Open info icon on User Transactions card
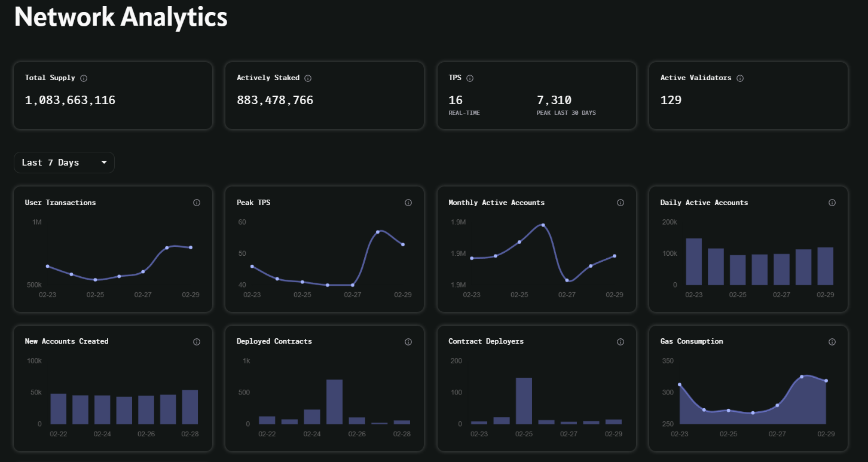This screenshot has width=868, height=462. [x=197, y=203]
